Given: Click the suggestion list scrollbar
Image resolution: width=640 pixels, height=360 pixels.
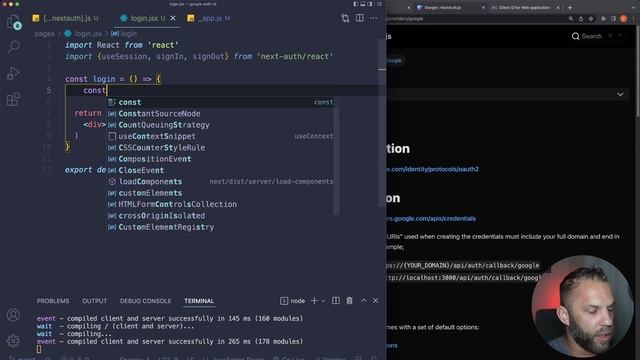Looking at the screenshot, I should click(x=336, y=156).
